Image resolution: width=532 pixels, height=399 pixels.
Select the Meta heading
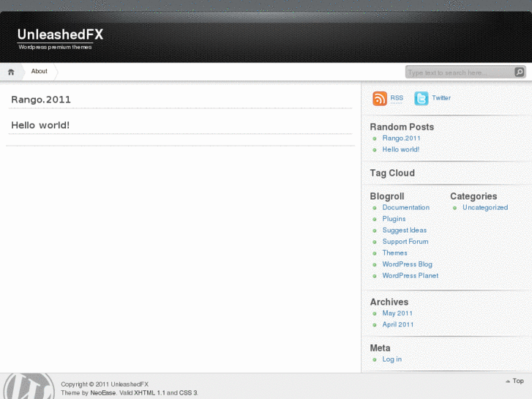pos(380,348)
